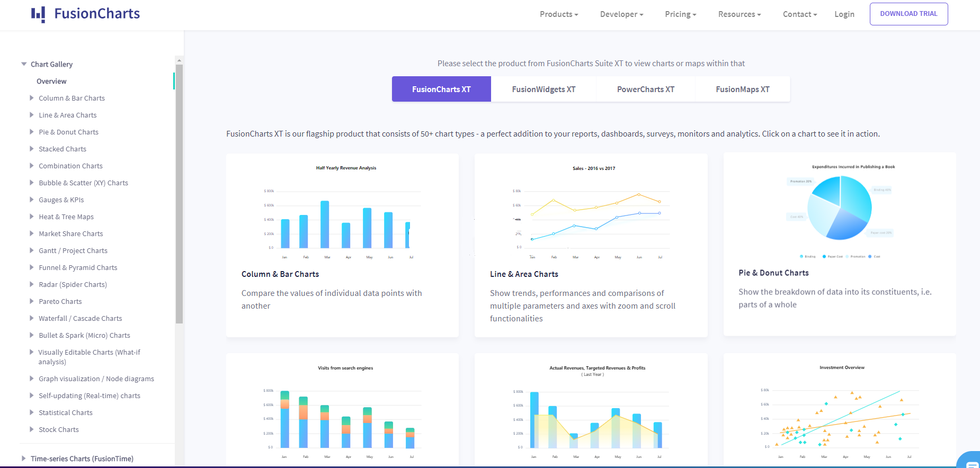Screen dimensions: 980x468
Task: Open the Resources dropdown menu
Action: pyautogui.click(x=740, y=14)
